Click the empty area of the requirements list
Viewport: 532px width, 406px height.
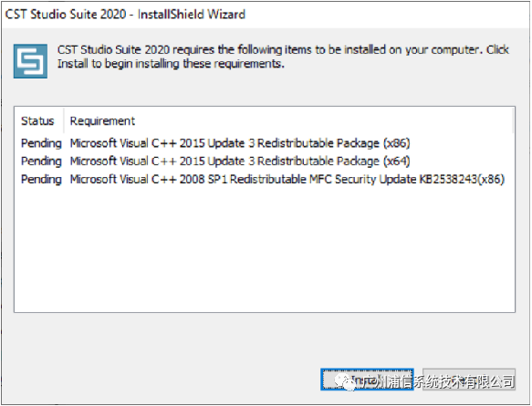(x=265, y=249)
